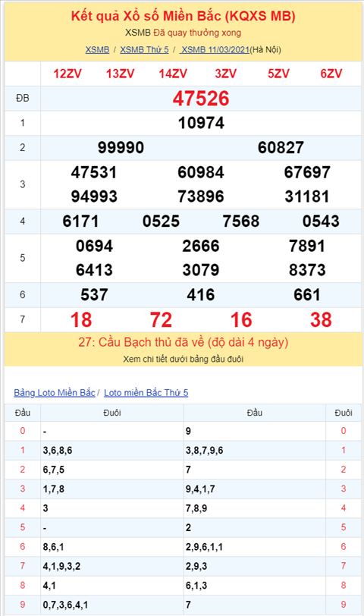
Task: Click the page title Kết quả Xổ số Miền Bắc
Action: (183, 16)
